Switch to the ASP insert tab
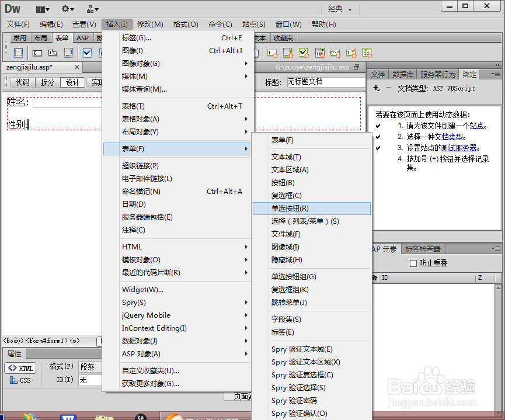Viewport: 505px width, 420px height. click(x=82, y=38)
